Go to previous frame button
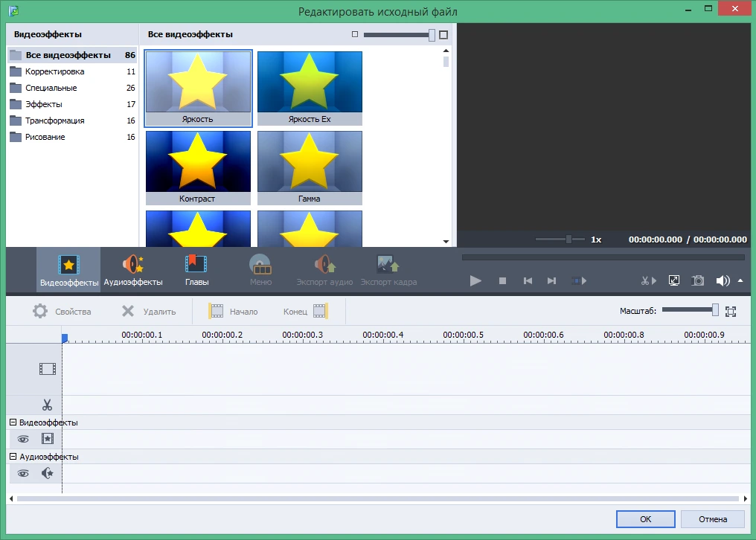Image resolution: width=756 pixels, height=540 pixels. coord(528,280)
